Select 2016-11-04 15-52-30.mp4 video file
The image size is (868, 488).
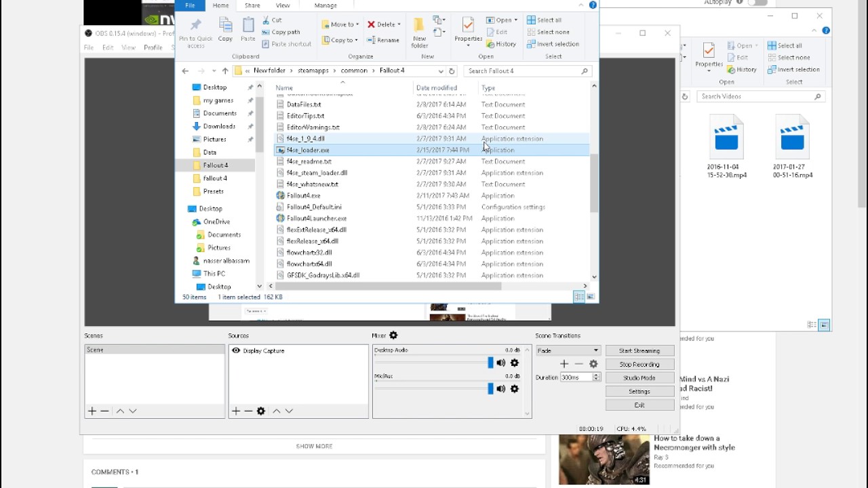click(x=726, y=147)
